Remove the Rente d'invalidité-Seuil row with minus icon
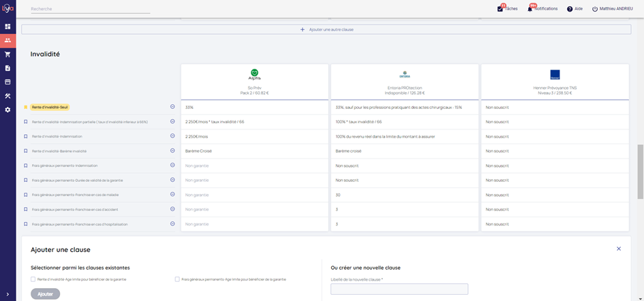 tap(172, 107)
